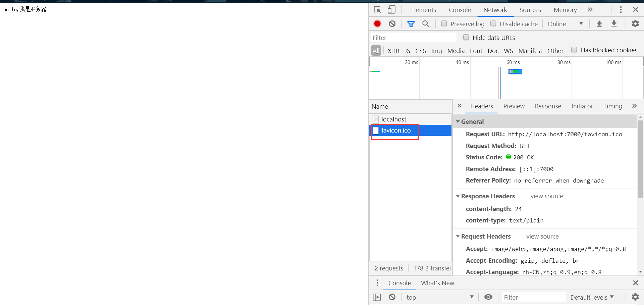
Task: Select the favicon.ico request row
Action: tap(411, 130)
